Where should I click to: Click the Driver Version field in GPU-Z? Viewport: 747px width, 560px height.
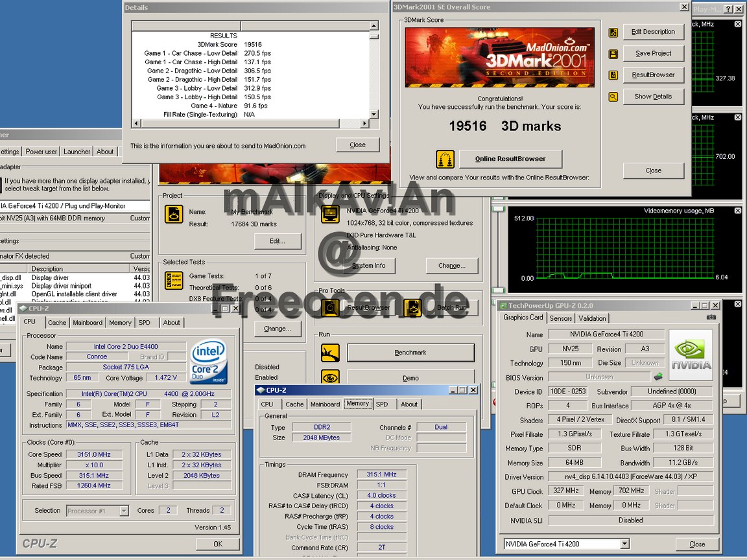coord(630,476)
